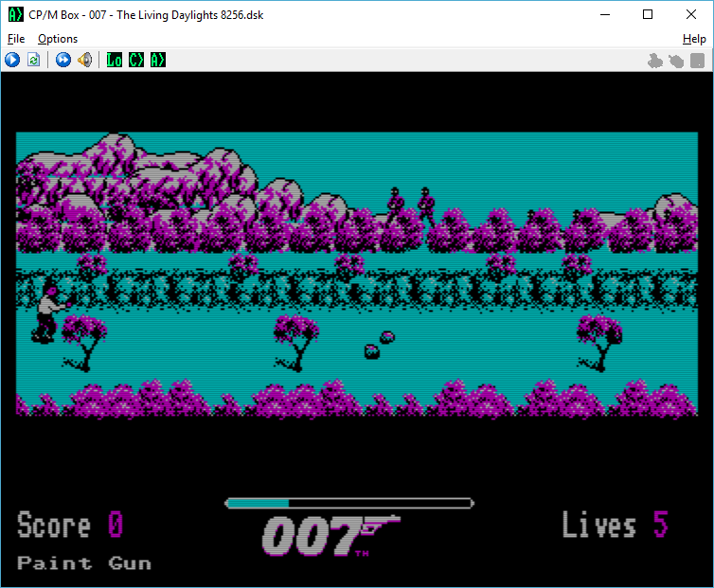
Task: Click the reset/refresh emulator icon
Action: 34,60
